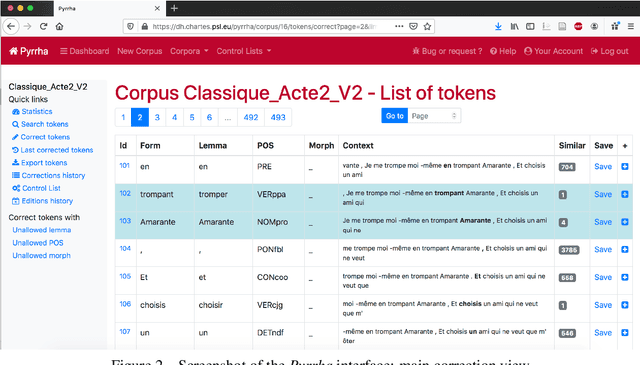
Task: Open new browser tab with plus
Action: (x=174, y=8)
